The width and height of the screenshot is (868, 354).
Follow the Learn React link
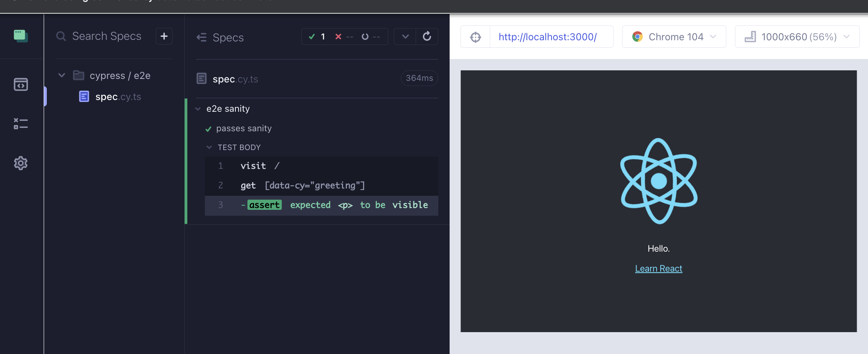pos(658,269)
